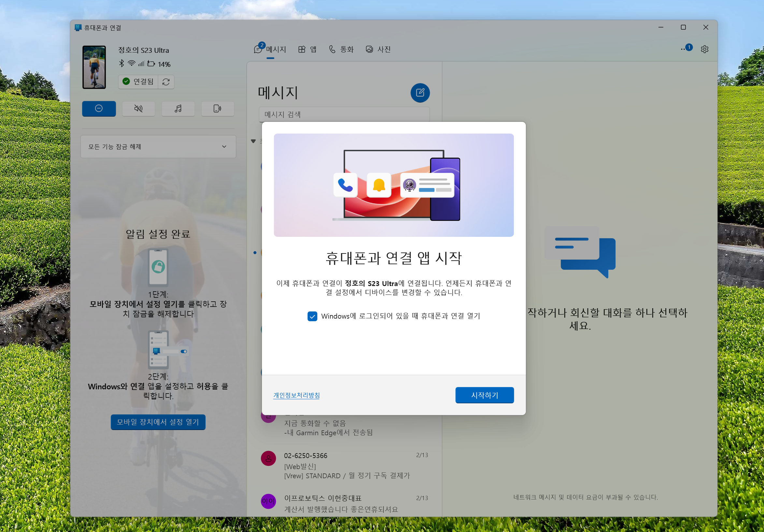Screen dimensions: 764x532
Task: Open the notifications panel with badge 1
Action: click(x=686, y=49)
